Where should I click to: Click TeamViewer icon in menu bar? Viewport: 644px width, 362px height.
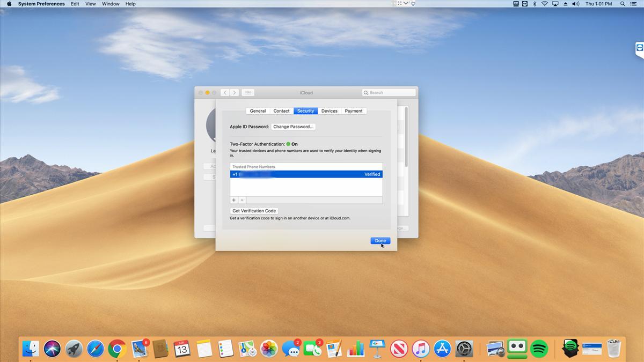coord(525,4)
